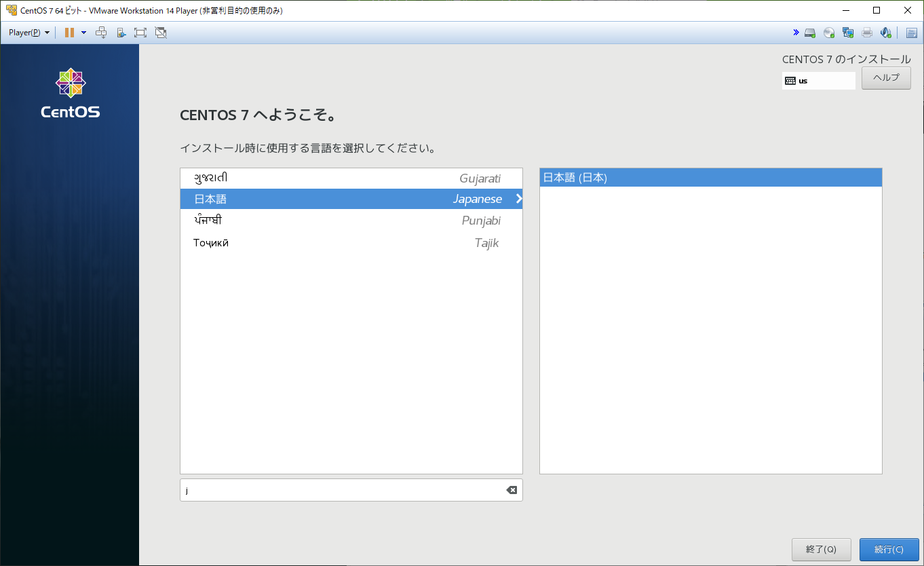
Task: Enter full screen mode
Action: (140, 33)
